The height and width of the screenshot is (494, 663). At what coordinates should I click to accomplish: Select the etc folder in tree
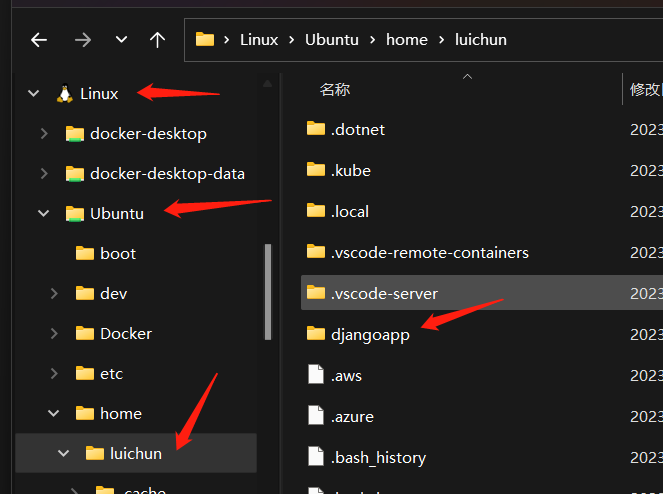pyautogui.click(x=110, y=373)
